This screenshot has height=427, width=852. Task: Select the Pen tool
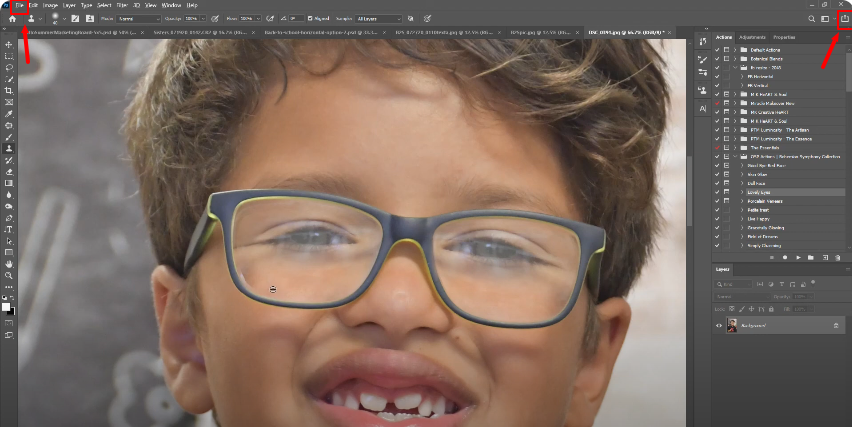(9, 218)
